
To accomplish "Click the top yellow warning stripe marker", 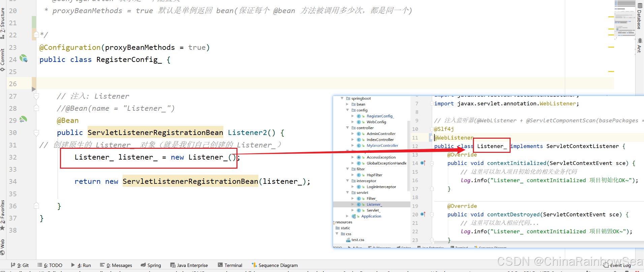I will point(611,17).
